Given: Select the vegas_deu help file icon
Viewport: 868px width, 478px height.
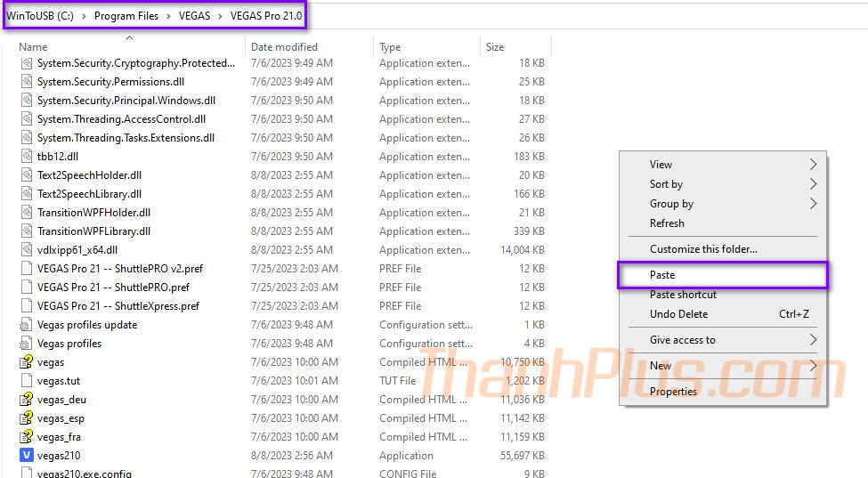Looking at the screenshot, I should point(26,400).
